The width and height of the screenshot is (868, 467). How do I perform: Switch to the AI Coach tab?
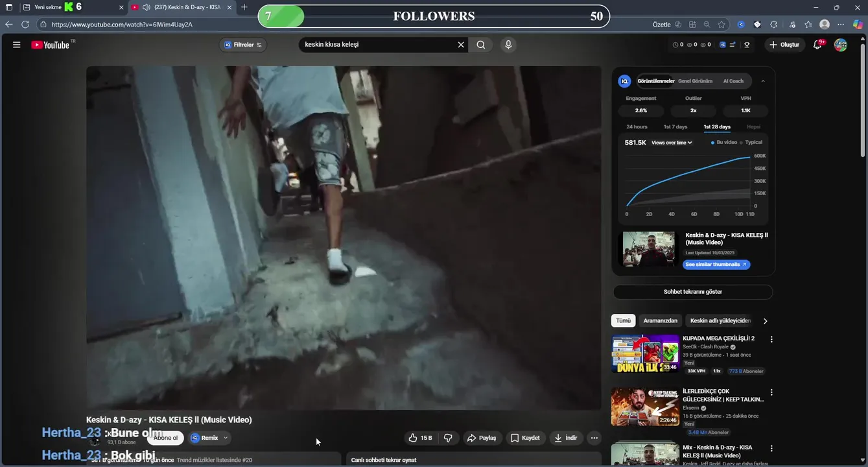click(x=733, y=81)
